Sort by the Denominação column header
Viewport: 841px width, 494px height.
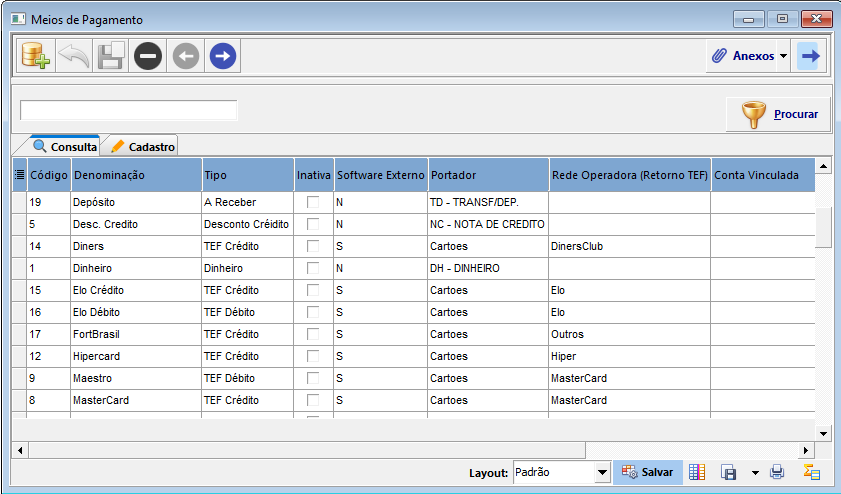click(x=136, y=175)
